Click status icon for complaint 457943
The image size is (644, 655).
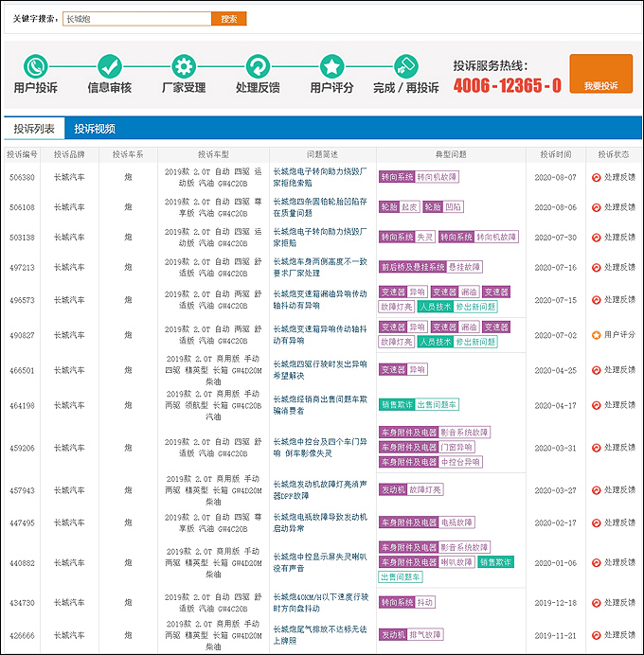[x=597, y=490]
